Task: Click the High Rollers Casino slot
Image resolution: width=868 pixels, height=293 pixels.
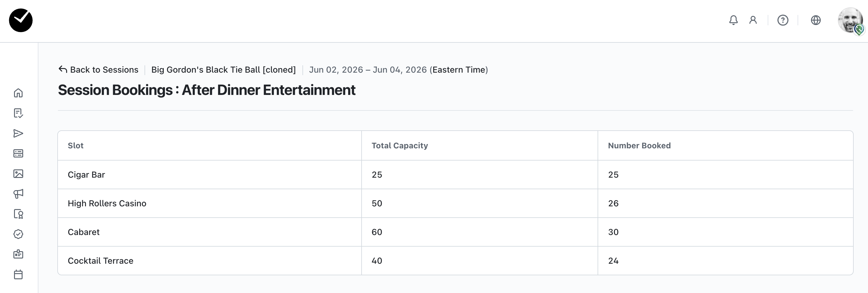Action: (107, 203)
